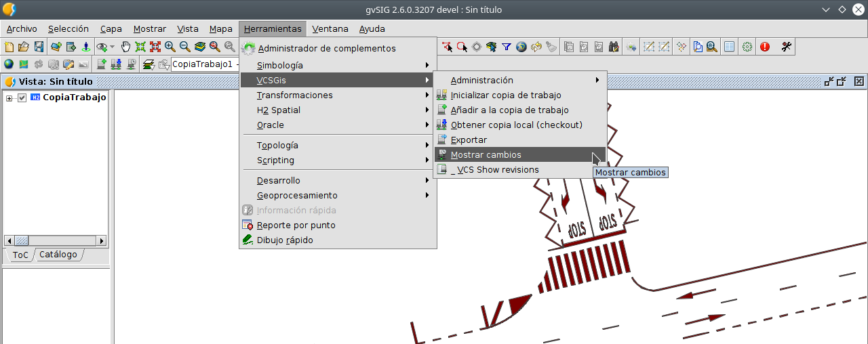Select Inicializar copia de trabajo
This screenshot has height=344, width=868.
[x=520, y=95]
